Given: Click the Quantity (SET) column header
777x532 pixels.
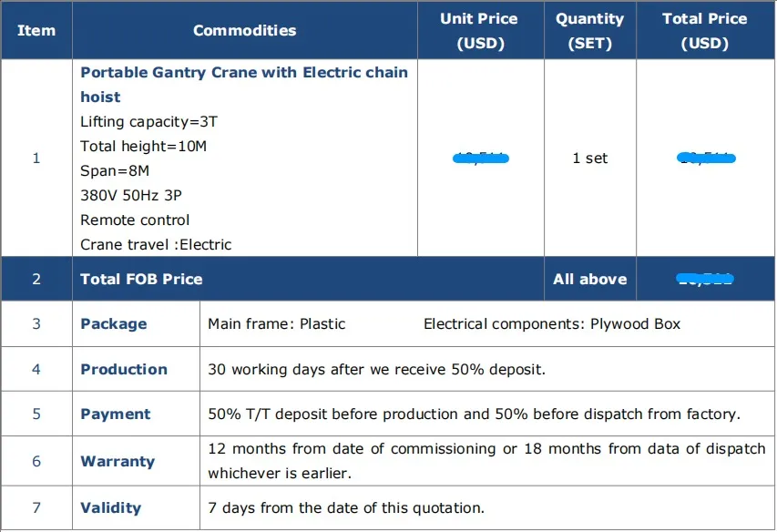Looking at the screenshot, I should pyautogui.click(x=589, y=31).
